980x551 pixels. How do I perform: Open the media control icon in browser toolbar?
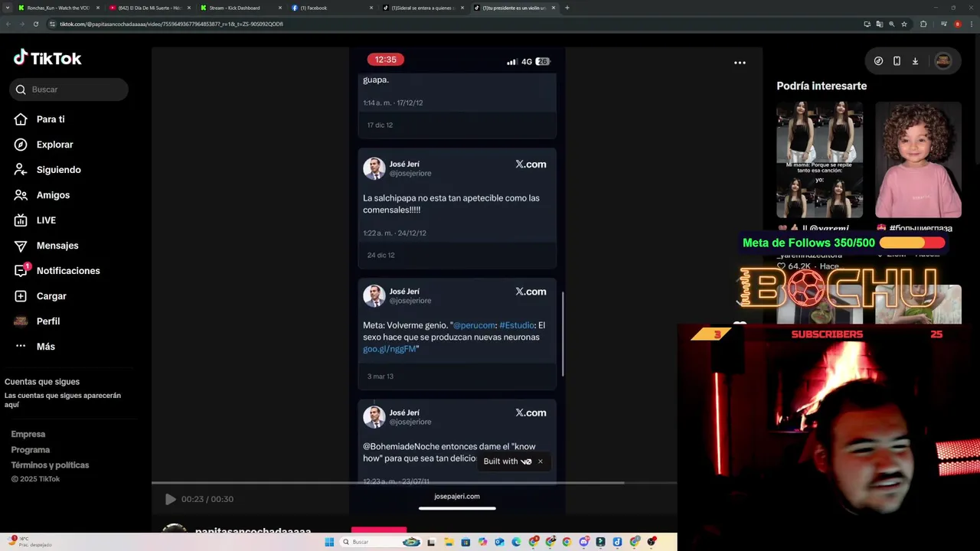coord(944,24)
